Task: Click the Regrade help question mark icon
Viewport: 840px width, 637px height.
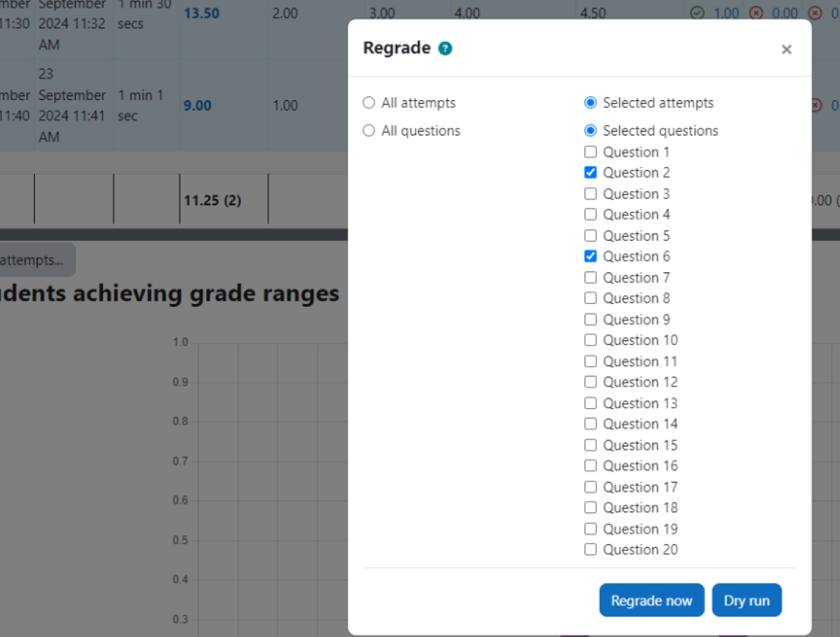Action: coord(445,48)
